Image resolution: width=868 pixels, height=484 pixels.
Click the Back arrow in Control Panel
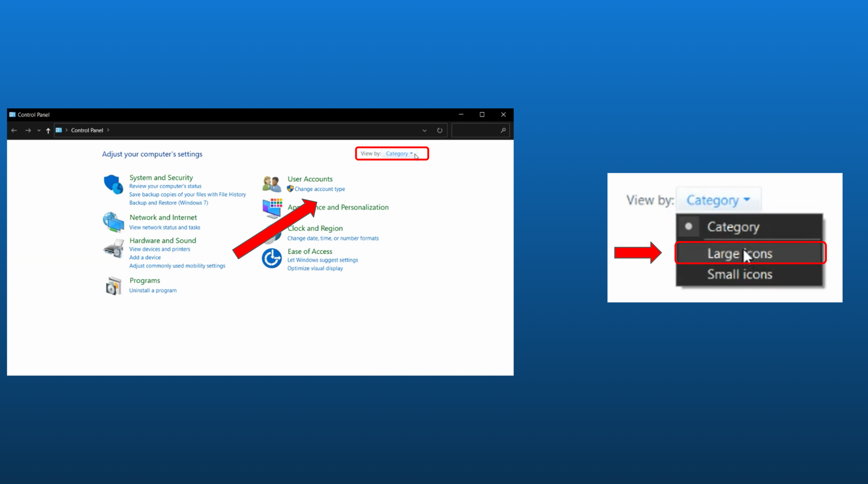click(14, 130)
